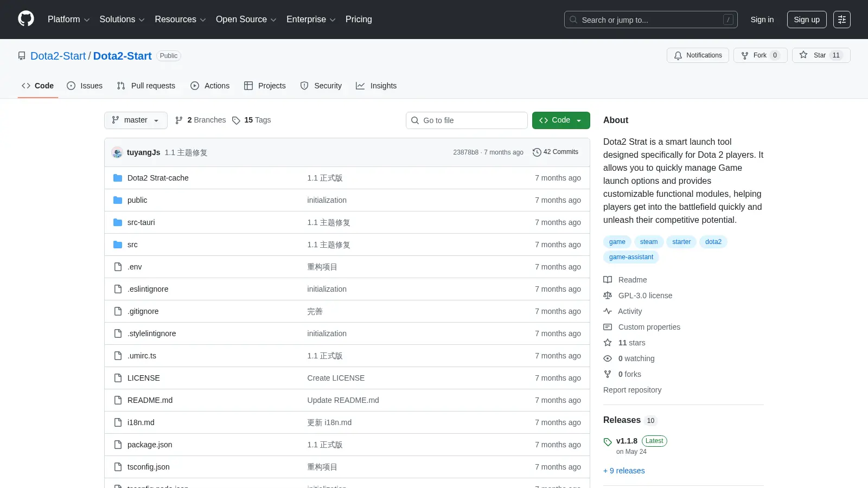This screenshot has width=868, height=488.
Task: Click the Go to file field
Action: point(467,120)
